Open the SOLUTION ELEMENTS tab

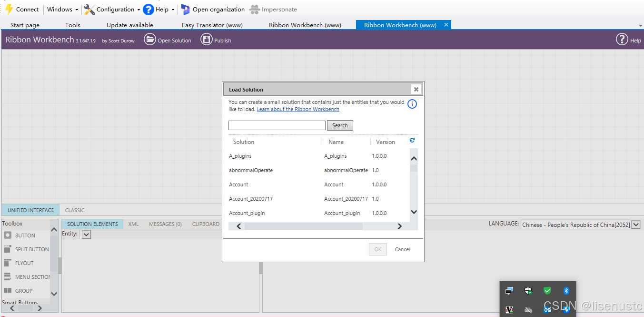(x=92, y=224)
